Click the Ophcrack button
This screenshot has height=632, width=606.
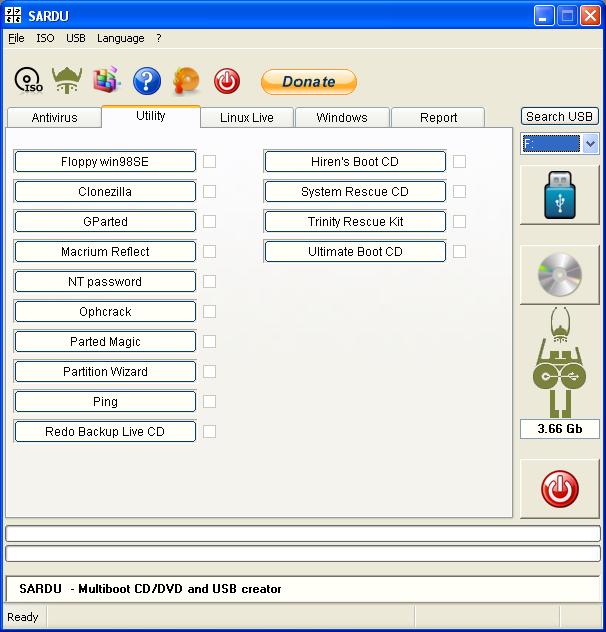tap(105, 312)
